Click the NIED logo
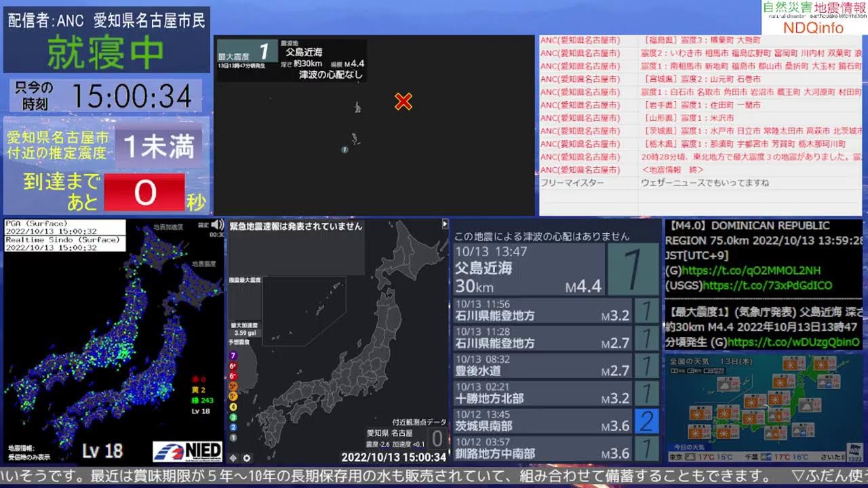The image size is (868, 488). [187, 451]
